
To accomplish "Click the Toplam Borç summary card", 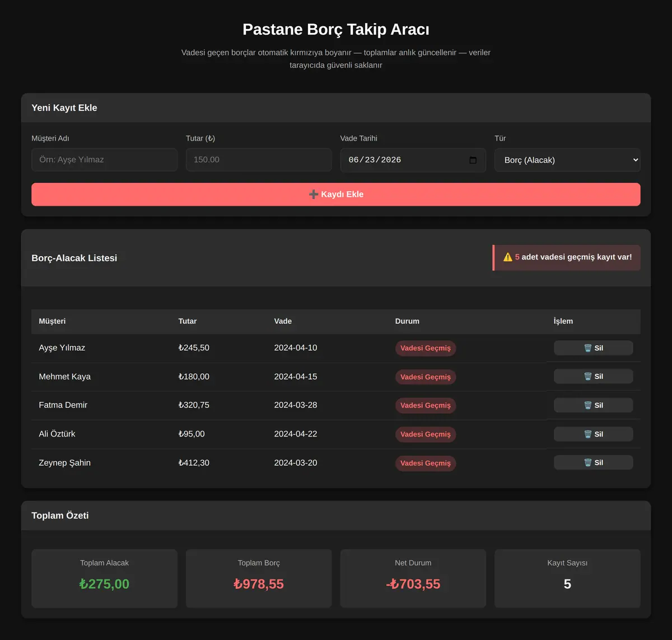I will (259, 578).
